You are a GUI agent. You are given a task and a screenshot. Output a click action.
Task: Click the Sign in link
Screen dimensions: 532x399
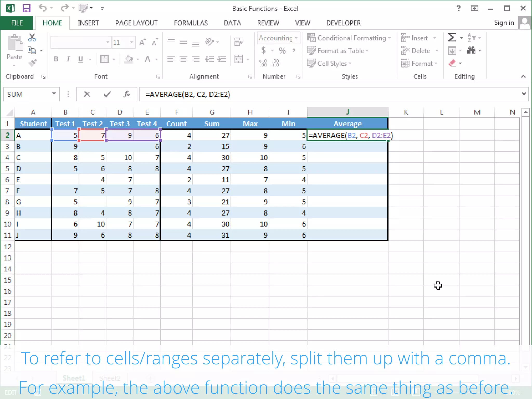pos(504,23)
